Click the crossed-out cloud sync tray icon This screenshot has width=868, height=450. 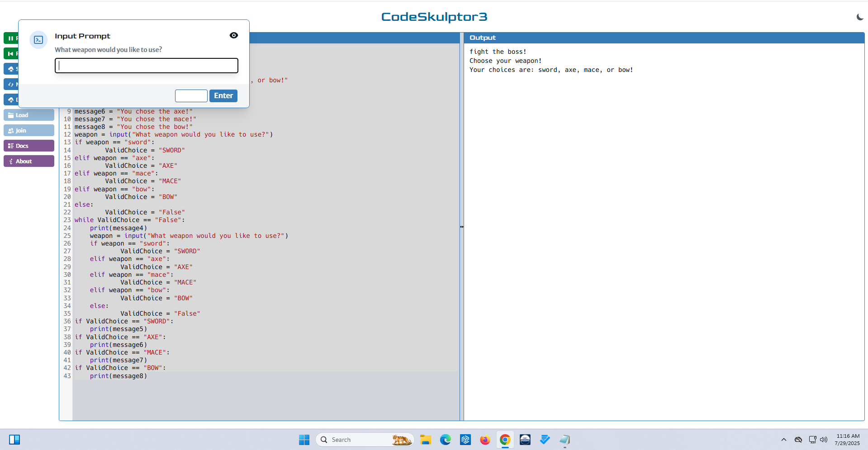tap(798, 440)
